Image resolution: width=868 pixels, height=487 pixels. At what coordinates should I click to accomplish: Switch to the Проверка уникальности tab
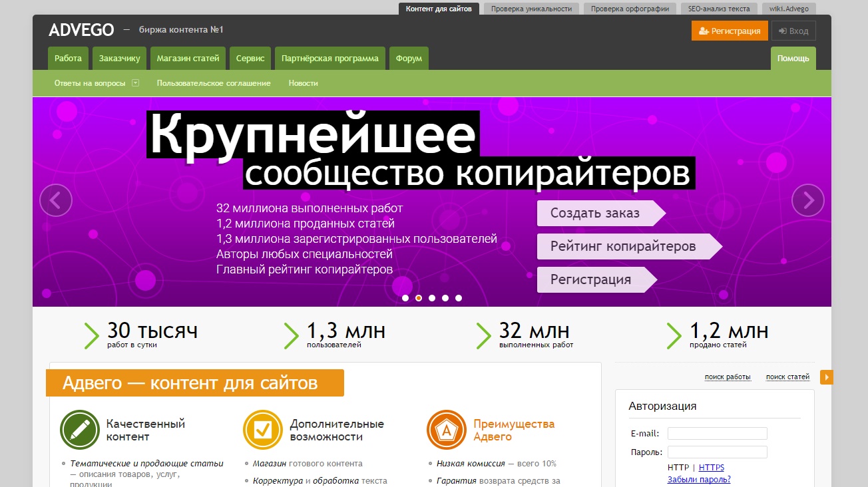pyautogui.click(x=531, y=9)
